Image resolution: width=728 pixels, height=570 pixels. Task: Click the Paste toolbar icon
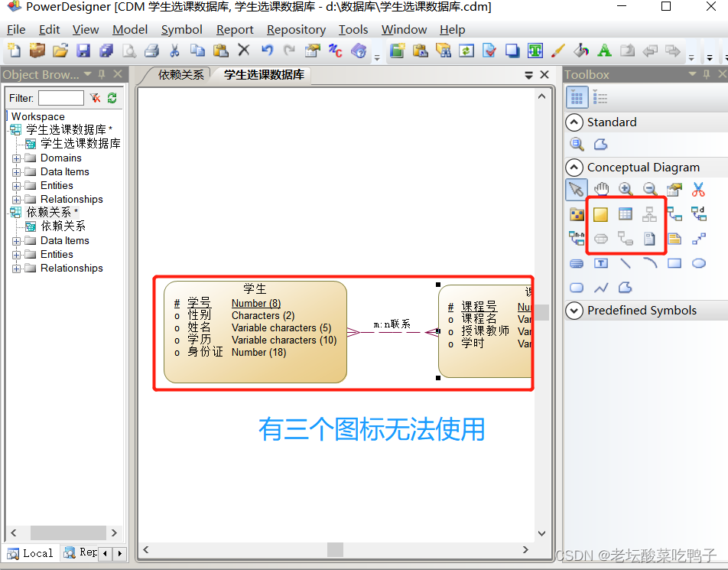pyautogui.click(x=220, y=50)
